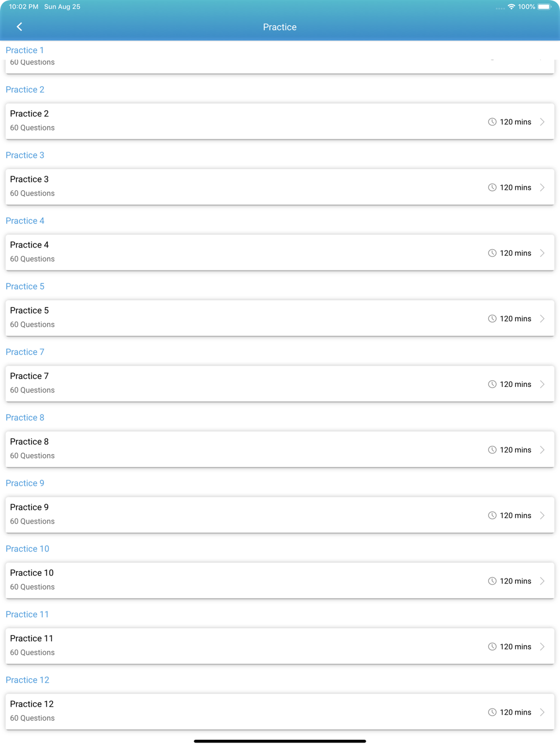The image size is (560, 747).
Task: Tap the back arrow in header
Action: [x=20, y=27]
